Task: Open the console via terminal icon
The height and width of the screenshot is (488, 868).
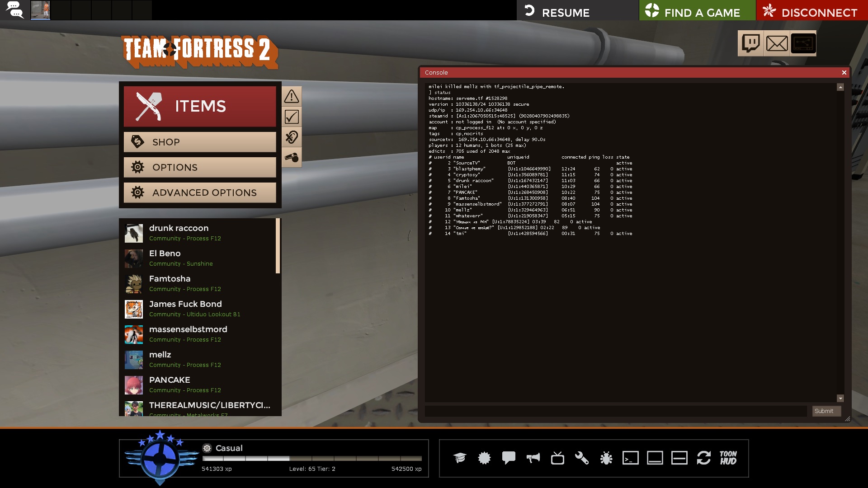Action: (630, 458)
